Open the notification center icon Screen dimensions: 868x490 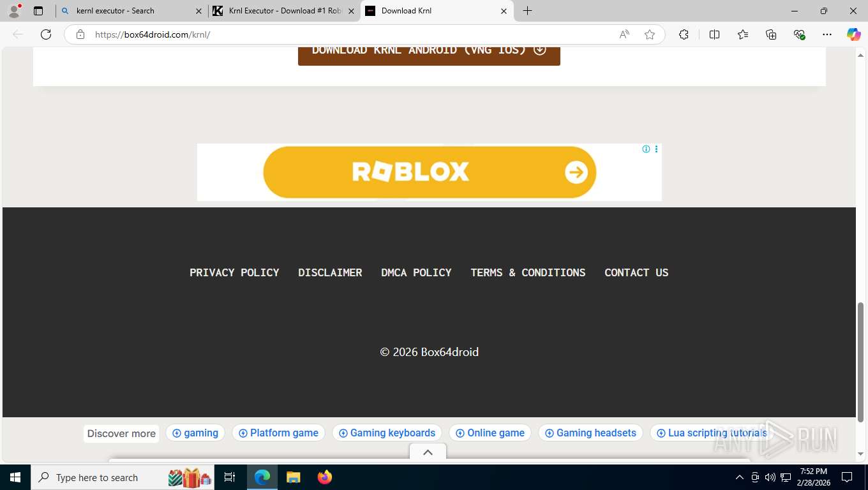click(x=847, y=477)
